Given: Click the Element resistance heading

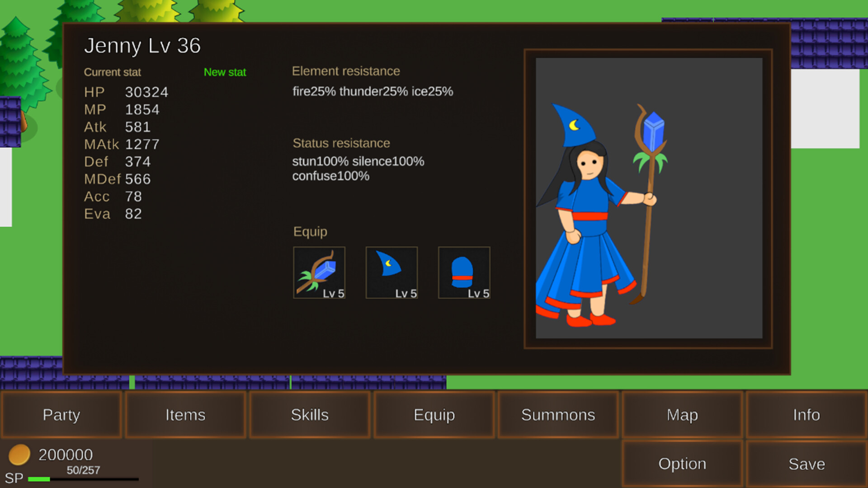Looking at the screenshot, I should tap(346, 71).
